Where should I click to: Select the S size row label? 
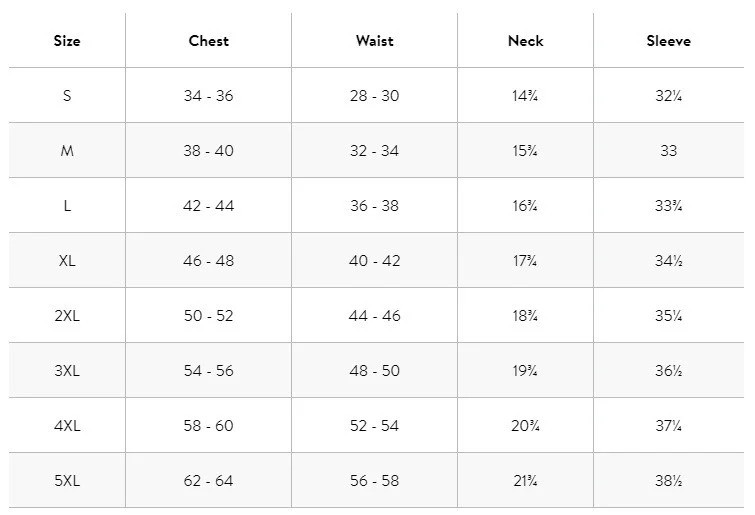(x=67, y=96)
